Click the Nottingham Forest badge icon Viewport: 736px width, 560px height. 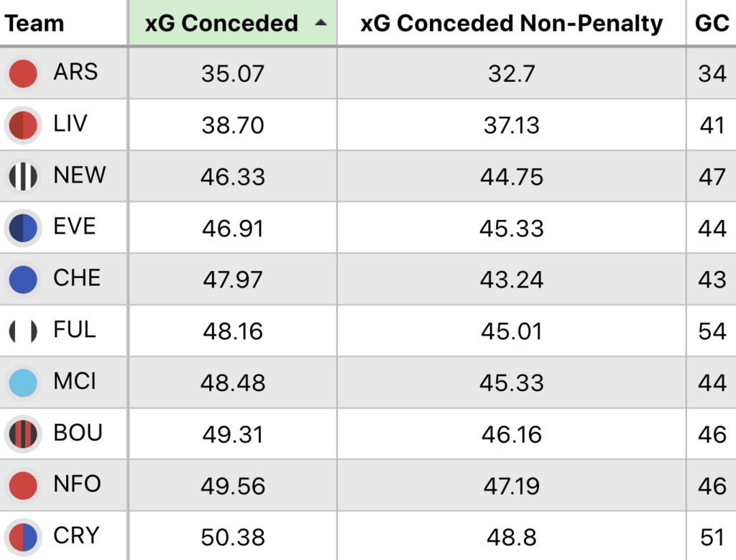(23, 486)
